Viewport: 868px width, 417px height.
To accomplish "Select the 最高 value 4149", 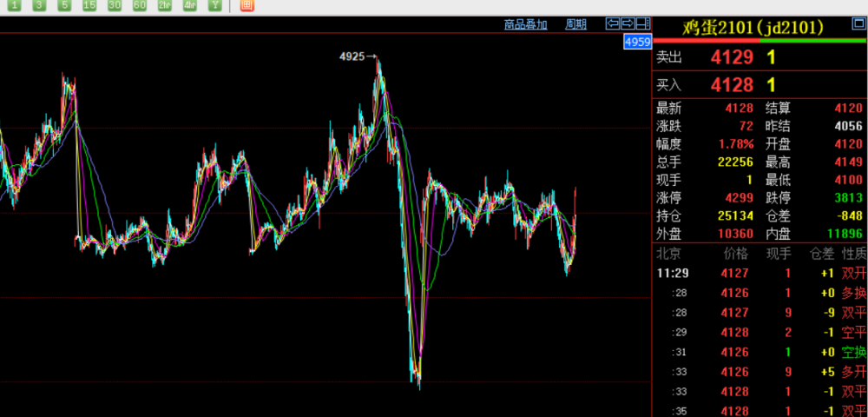I will [x=849, y=162].
